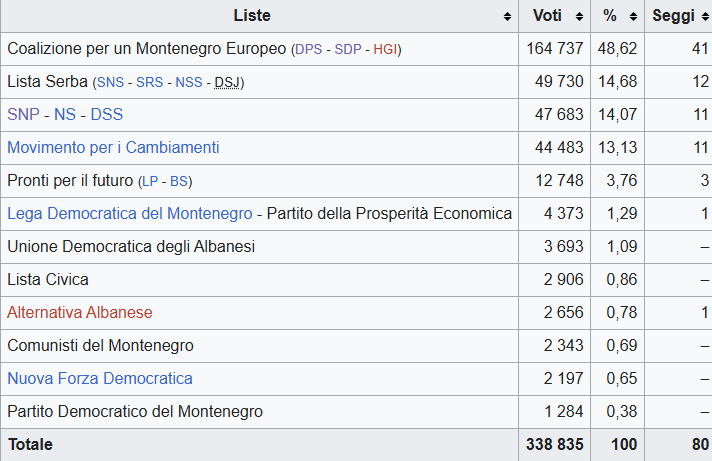Open the red Alternativa Albanese link
Viewport: 712px width, 461px height.
80,312
